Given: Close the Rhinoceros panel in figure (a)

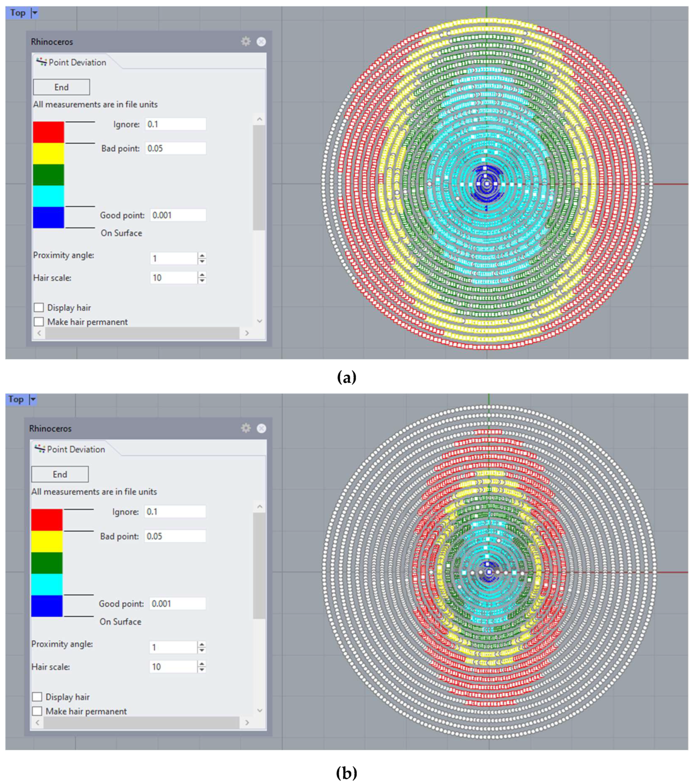Looking at the screenshot, I should pyautogui.click(x=261, y=41).
